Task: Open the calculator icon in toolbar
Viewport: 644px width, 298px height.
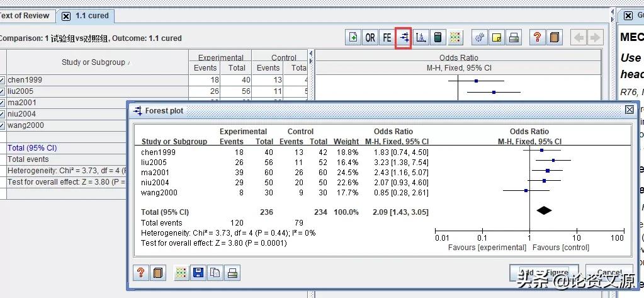Action: [438, 38]
